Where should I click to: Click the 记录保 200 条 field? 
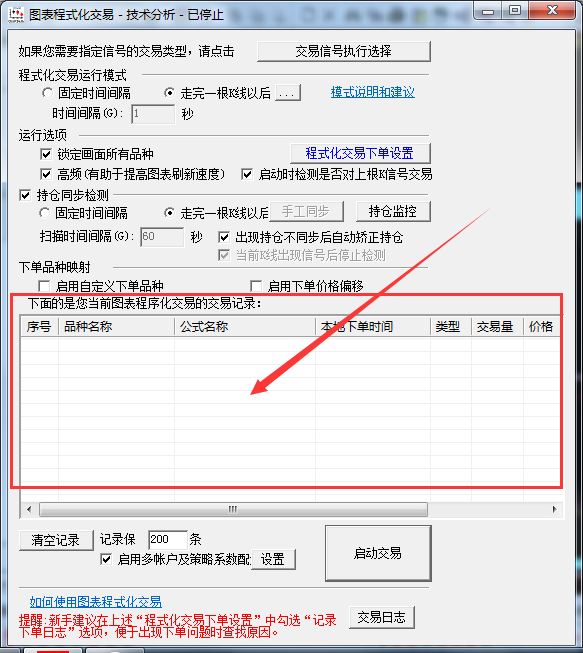(x=167, y=540)
